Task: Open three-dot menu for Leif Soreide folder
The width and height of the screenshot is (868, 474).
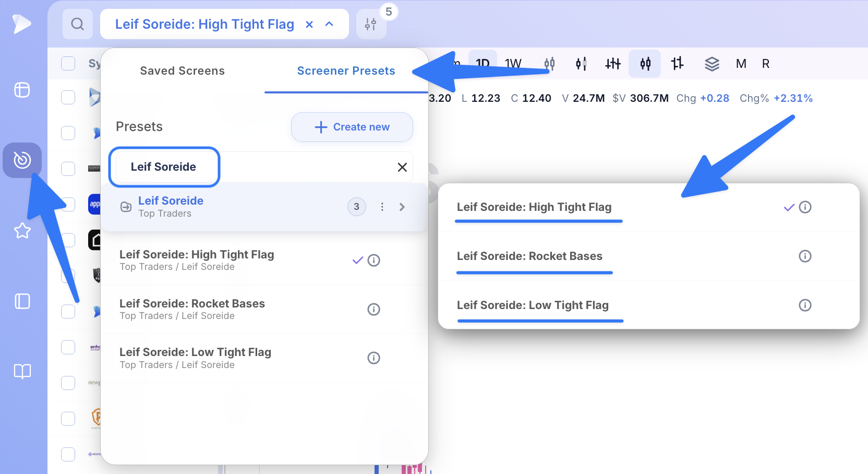Action: (x=382, y=207)
